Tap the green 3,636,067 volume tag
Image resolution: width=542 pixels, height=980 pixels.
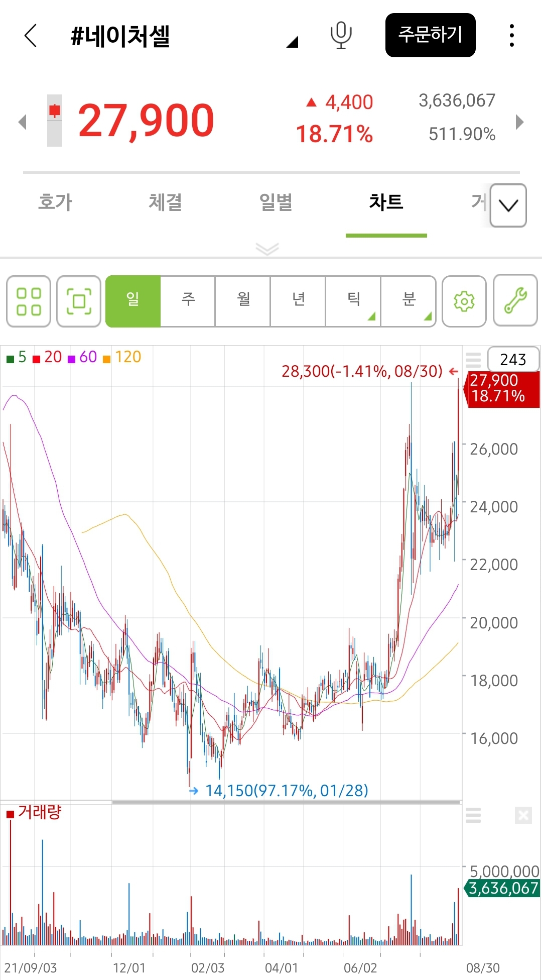pyautogui.click(x=503, y=888)
